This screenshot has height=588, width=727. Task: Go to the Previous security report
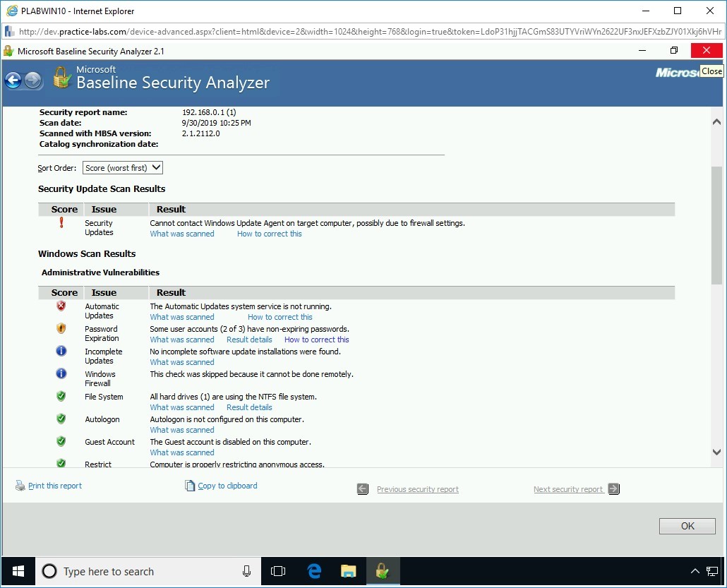click(418, 489)
